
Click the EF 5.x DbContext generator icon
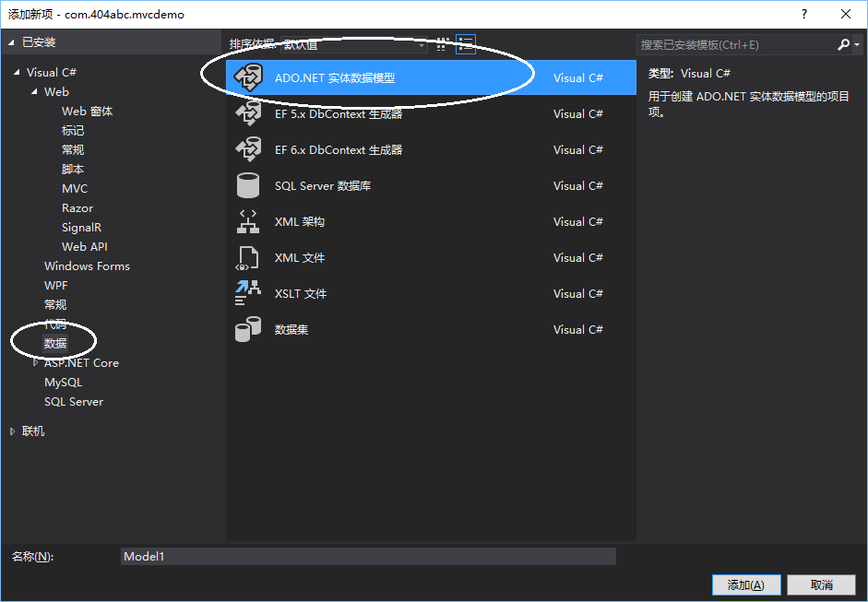[248, 113]
